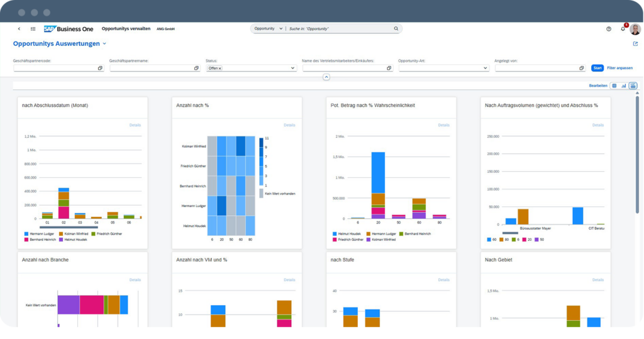Toggle legend 60 in Auftragsvolumen chart
Screen dimensions: 644x339
(x=492, y=240)
